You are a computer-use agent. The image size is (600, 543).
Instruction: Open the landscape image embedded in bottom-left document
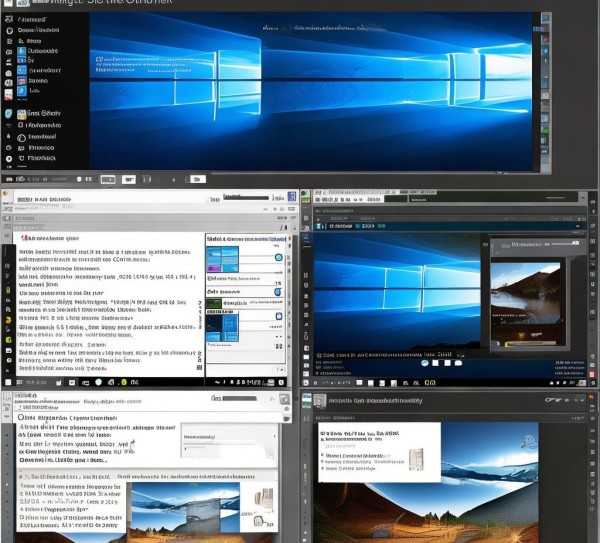tap(185, 507)
